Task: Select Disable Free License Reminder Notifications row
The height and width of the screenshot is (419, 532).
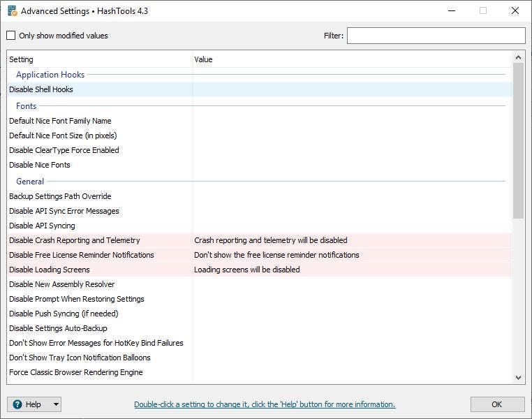Action: [260, 255]
